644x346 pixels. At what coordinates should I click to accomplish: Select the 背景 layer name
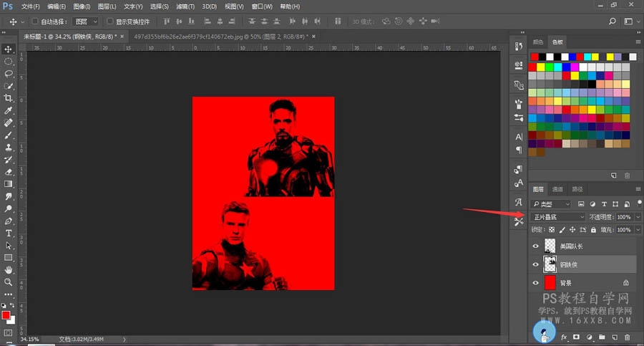[565, 283]
